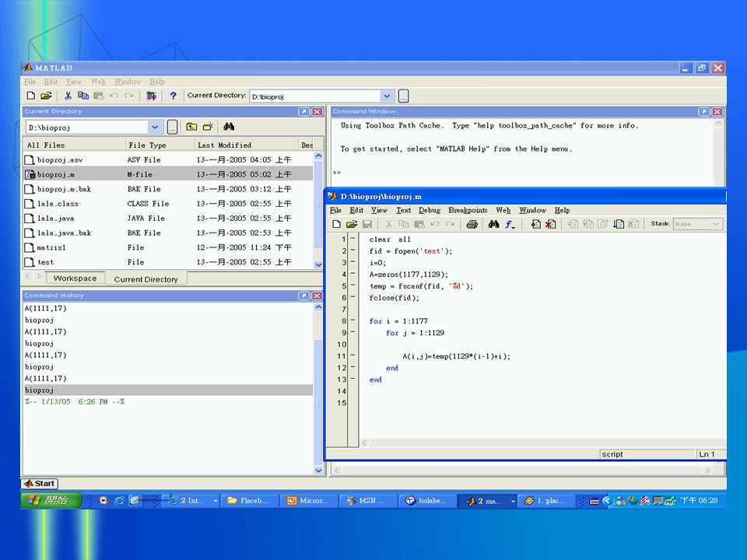Click the browse '...' button beside Current Directory toolbar field
The height and width of the screenshot is (560, 747).
pos(404,96)
